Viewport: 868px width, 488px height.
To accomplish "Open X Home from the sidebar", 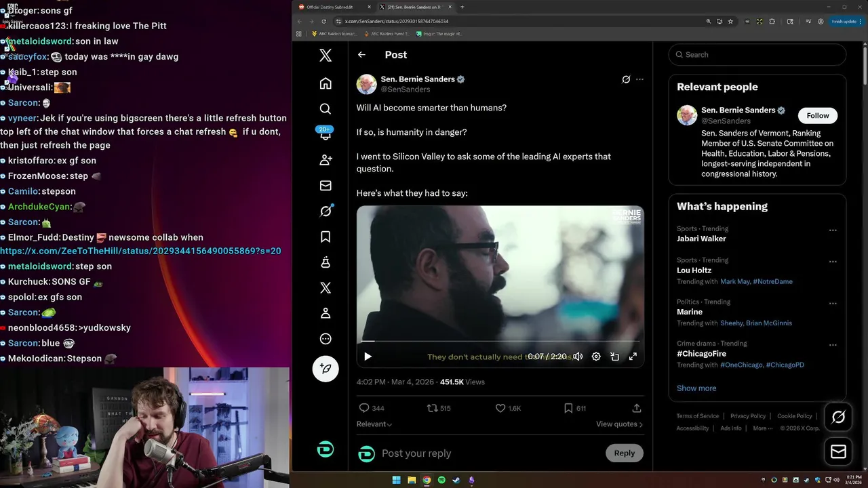I will pyautogui.click(x=325, y=83).
